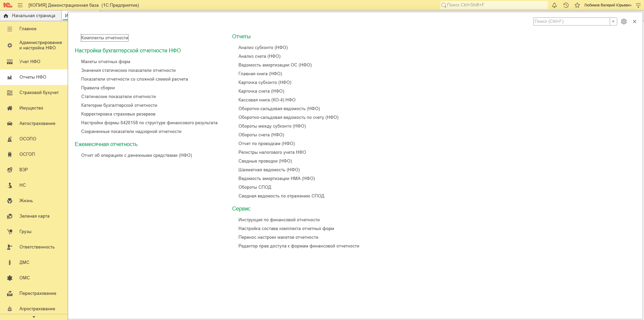Open the history clock icon
This screenshot has width=644, height=320.
coord(566,5)
